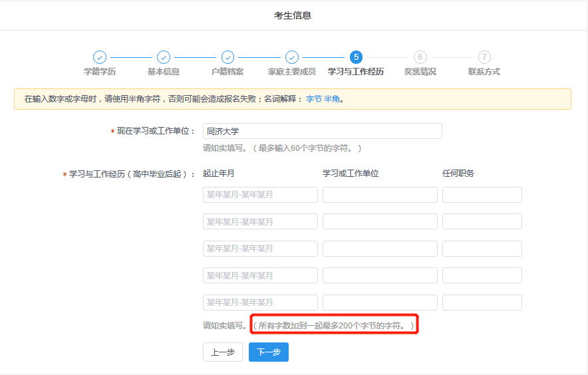Select third row 学习或工作单位 field

point(380,249)
